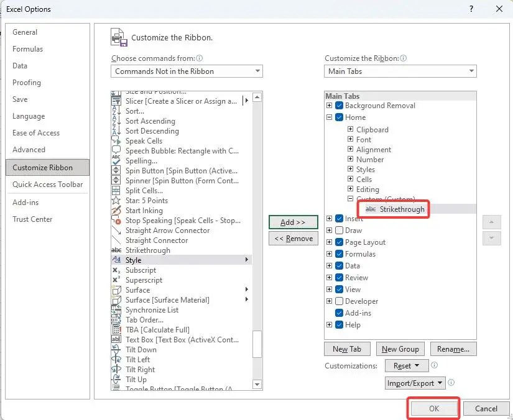Click the Subscript icon
The height and width of the screenshot is (420, 513).
(x=116, y=270)
